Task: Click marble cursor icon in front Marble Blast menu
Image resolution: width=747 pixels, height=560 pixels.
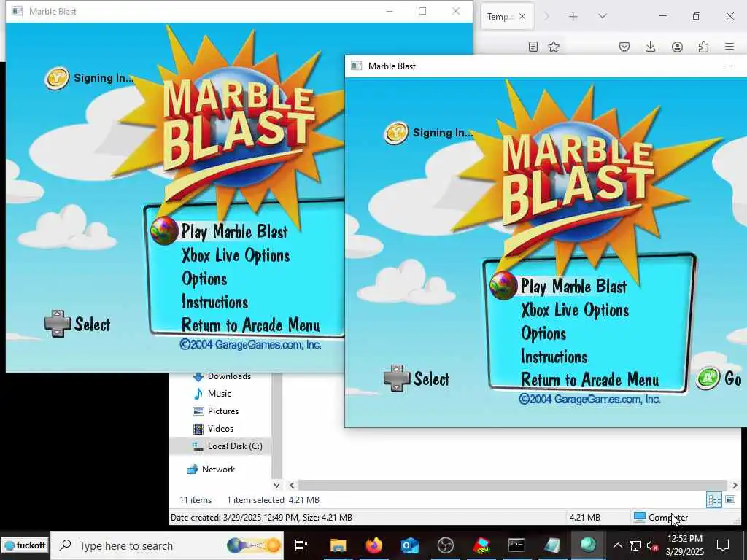Action: (503, 286)
